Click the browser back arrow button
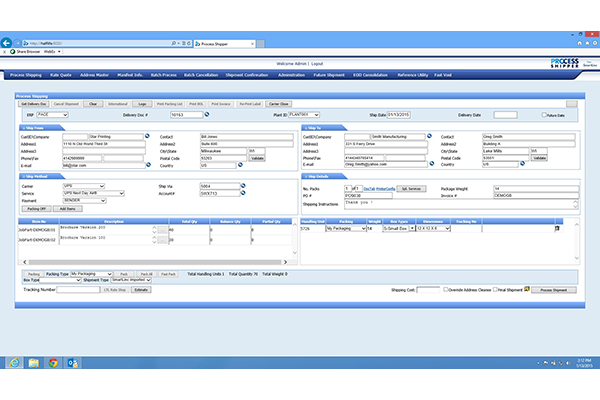The height and width of the screenshot is (400, 600). point(6,43)
